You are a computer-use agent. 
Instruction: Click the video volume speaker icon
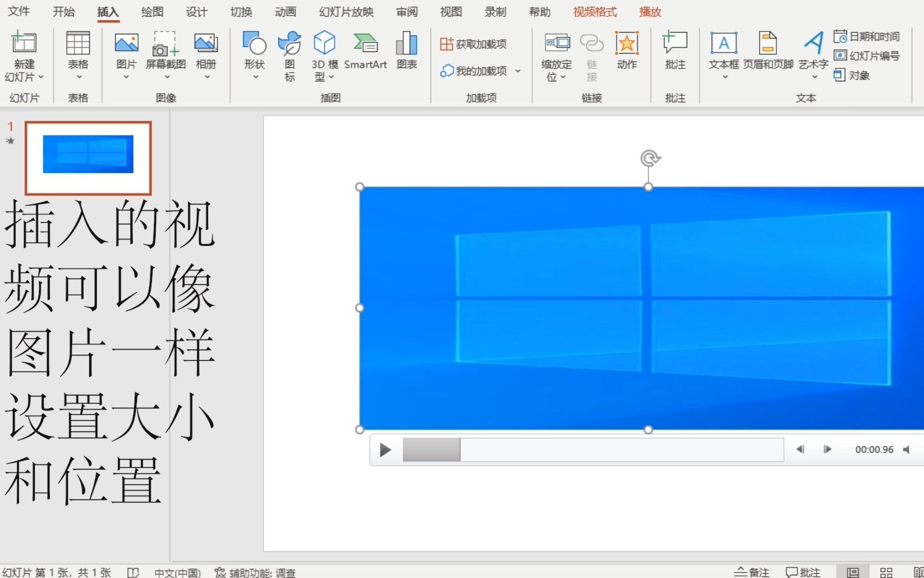[906, 450]
